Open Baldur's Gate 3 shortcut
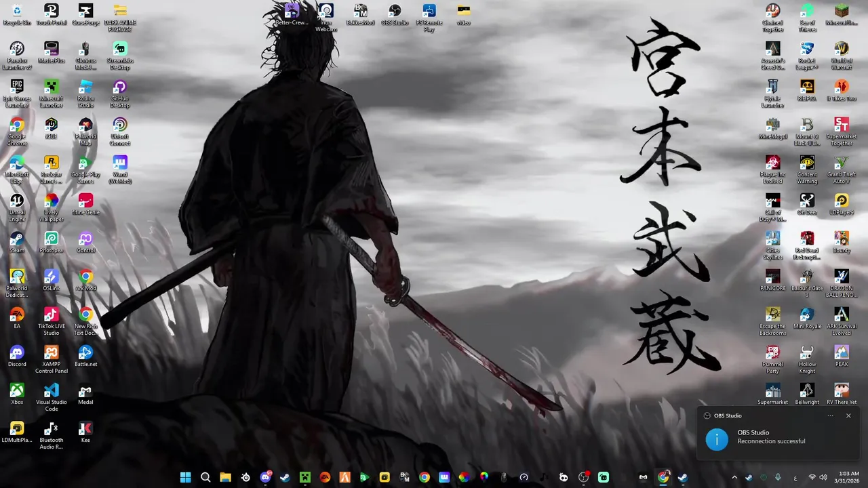This screenshot has width=868, height=488. click(807, 284)
